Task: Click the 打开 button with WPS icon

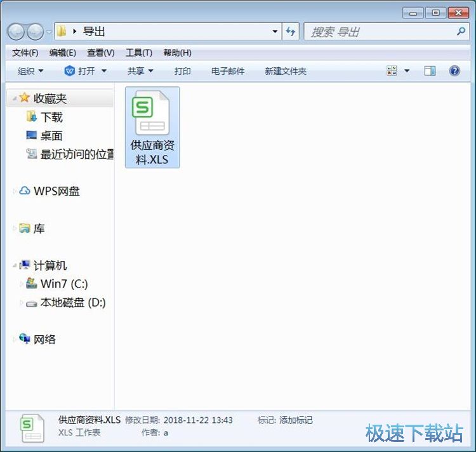Action: click(x=79, y=71)
